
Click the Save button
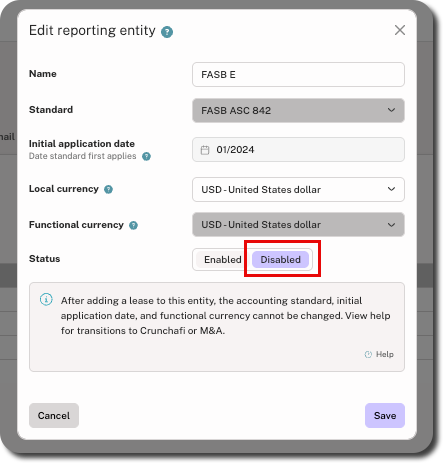tap(385, 415)
